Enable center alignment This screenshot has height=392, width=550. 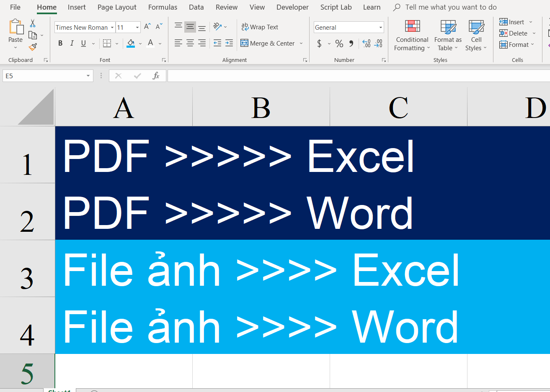190,43
